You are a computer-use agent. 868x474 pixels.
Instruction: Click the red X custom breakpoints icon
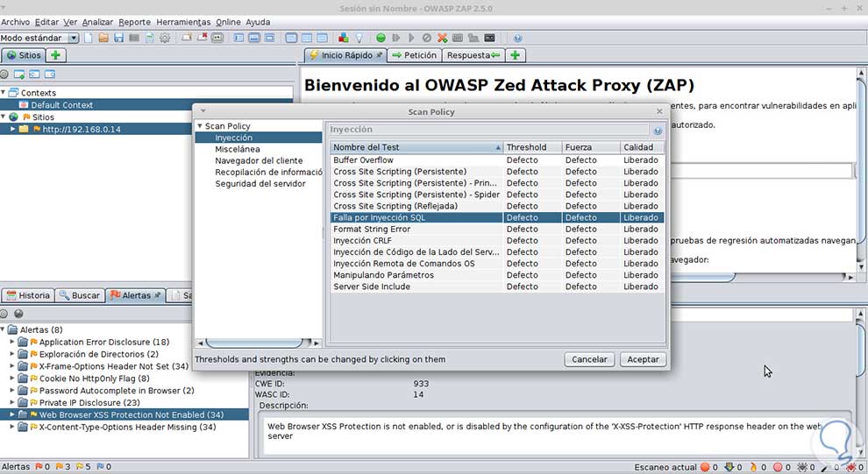pyautogui.click(x=442, y=38)
